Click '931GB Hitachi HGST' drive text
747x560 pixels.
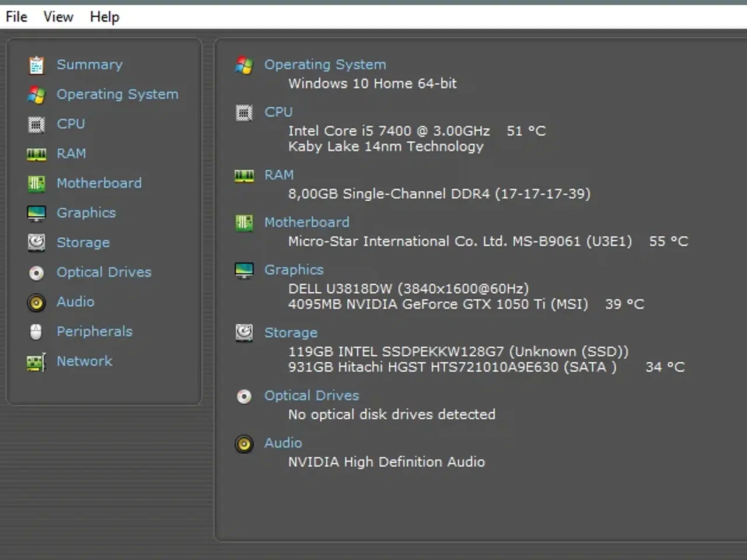click(x=356, y=367)
